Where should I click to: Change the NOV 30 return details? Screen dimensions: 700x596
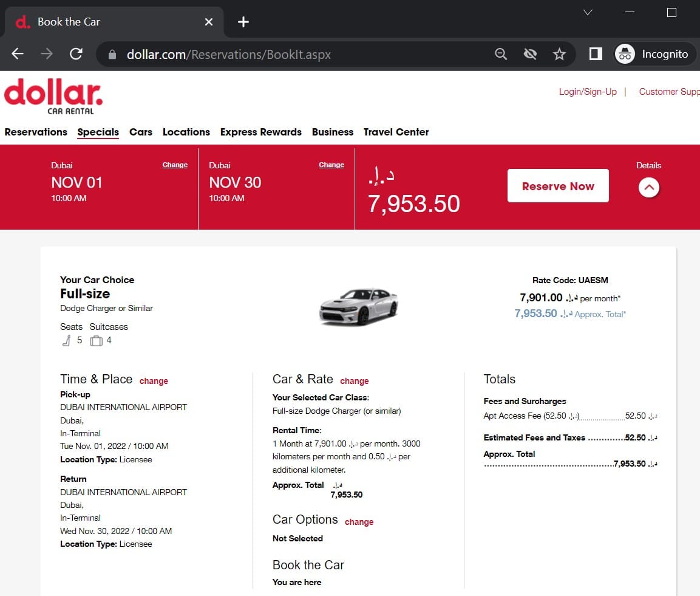(331, 165)
